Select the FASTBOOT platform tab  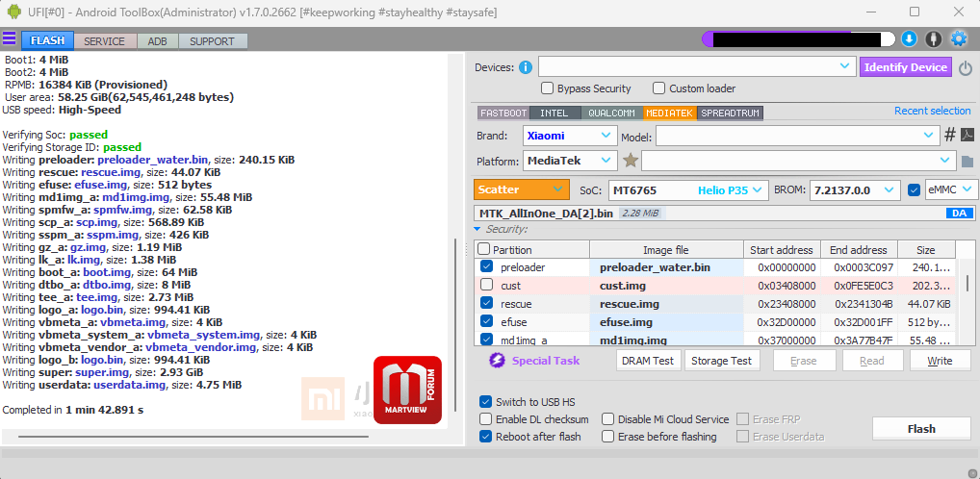click(x=503, y=113)
